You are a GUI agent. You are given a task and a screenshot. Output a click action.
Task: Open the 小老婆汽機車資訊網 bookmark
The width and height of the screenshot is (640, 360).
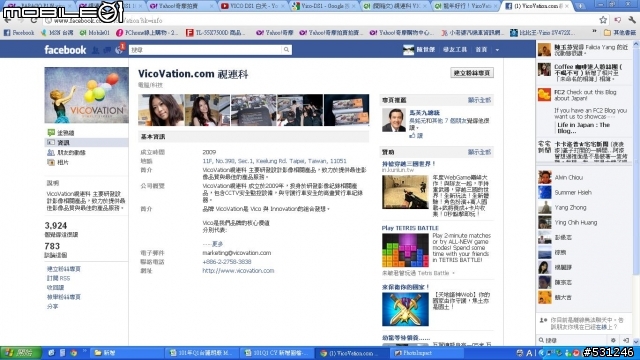point(472,33)
